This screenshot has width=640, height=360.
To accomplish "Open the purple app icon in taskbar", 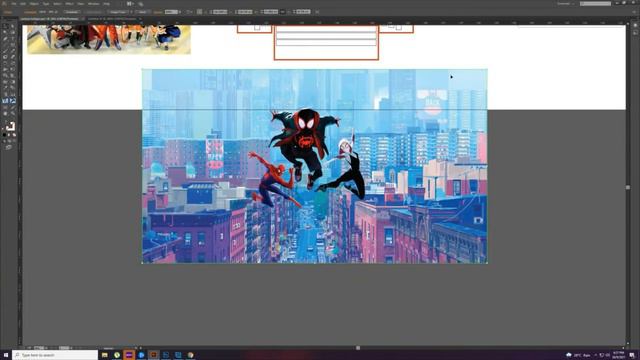I will 129,355.
